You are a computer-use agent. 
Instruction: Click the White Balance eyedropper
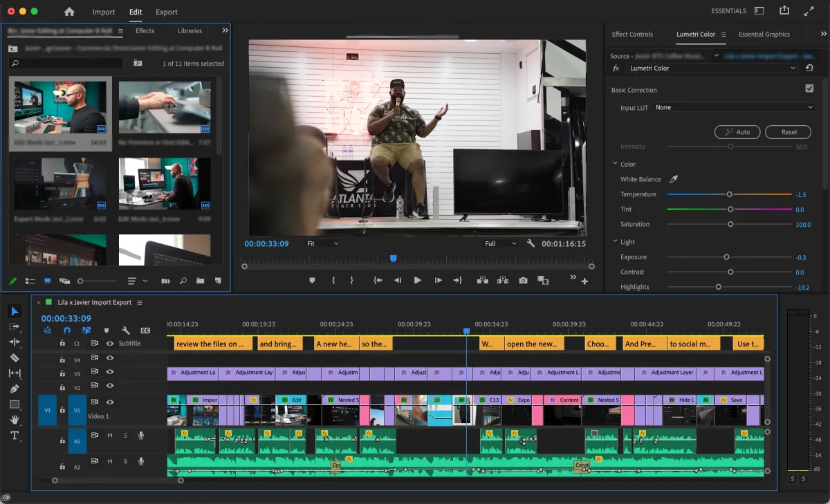(x=674, y=179)
